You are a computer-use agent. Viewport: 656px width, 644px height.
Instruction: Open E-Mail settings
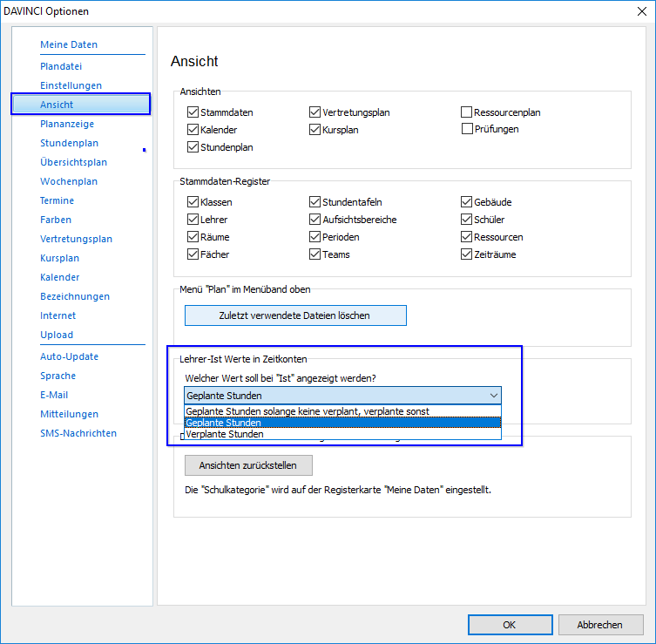click(54, 395)
